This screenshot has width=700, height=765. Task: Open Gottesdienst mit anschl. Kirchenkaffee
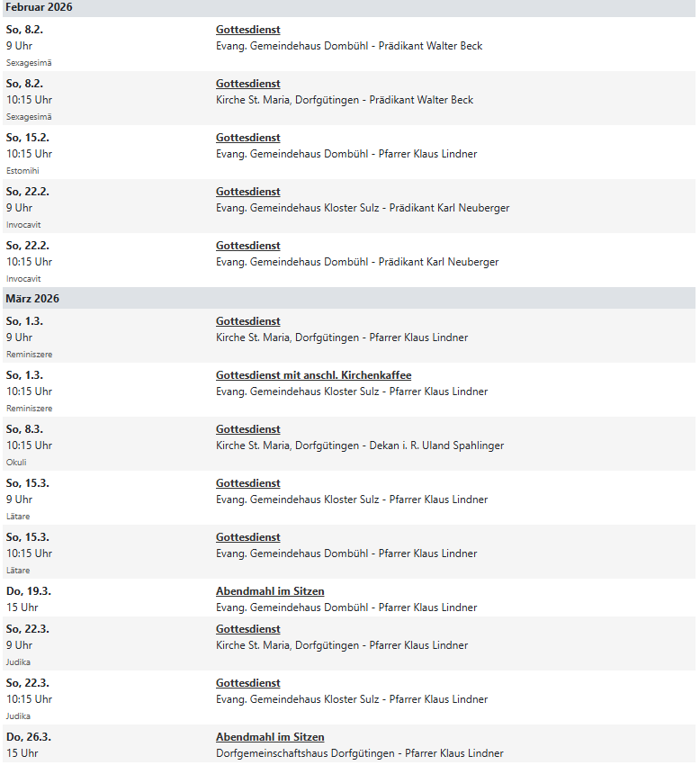pos(313,375)
